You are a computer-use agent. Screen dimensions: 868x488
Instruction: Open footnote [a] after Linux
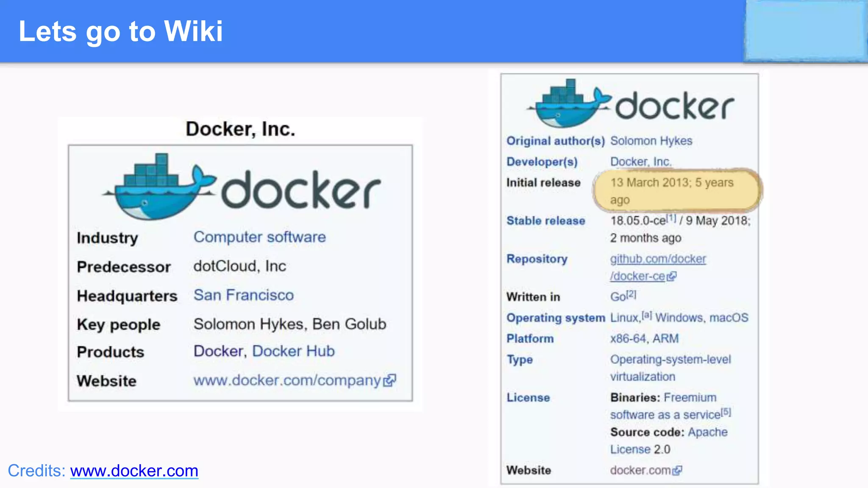coord(647,315)
